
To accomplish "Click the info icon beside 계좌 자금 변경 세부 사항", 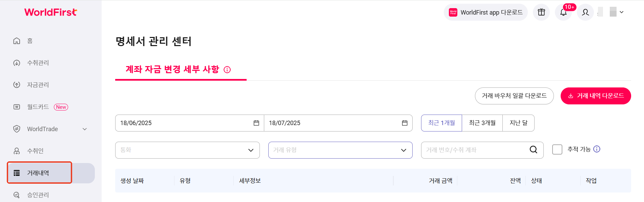I will [227, 69].
